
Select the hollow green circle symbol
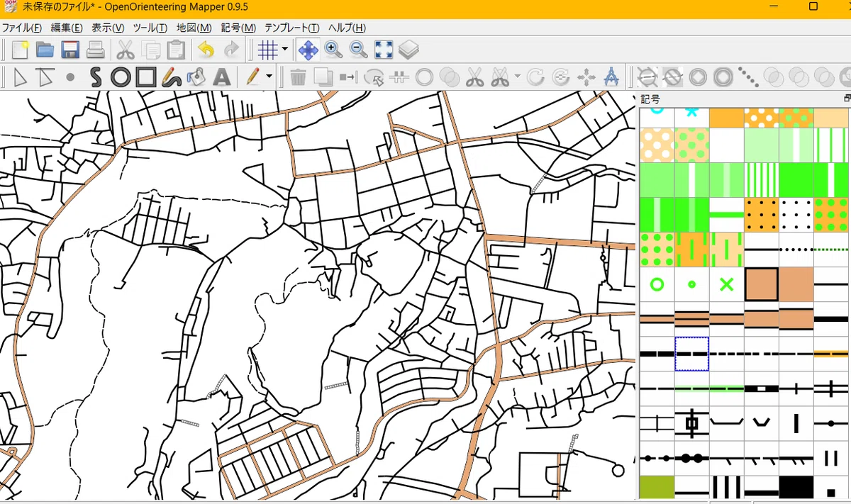657,284
